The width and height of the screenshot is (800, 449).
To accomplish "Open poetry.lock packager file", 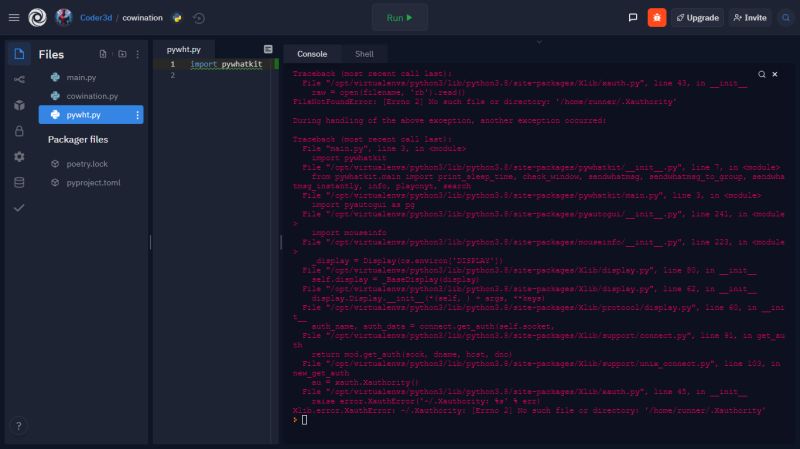I will tap(91, 164).
